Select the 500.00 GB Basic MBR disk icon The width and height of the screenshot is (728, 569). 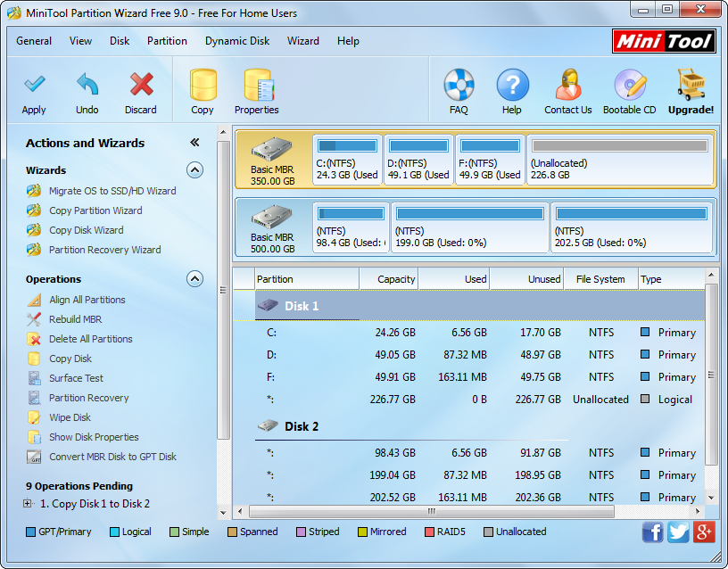click(272, 217)
